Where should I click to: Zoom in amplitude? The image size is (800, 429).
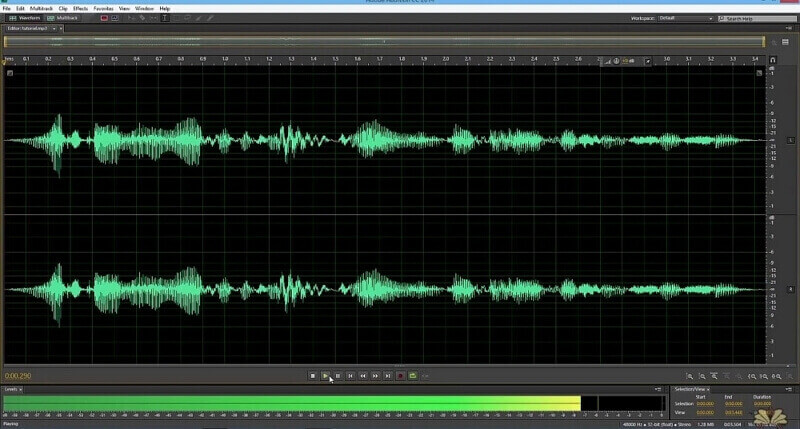(689, 376)
